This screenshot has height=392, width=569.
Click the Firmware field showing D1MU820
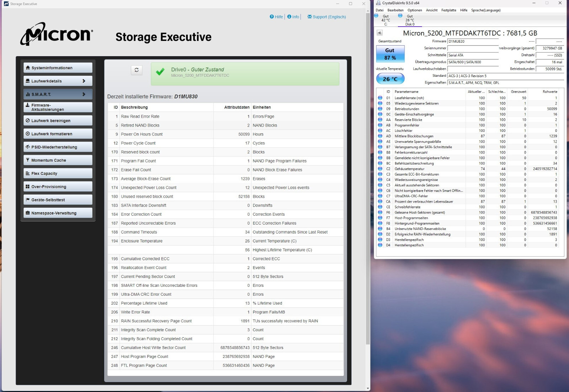coord(473,41)
